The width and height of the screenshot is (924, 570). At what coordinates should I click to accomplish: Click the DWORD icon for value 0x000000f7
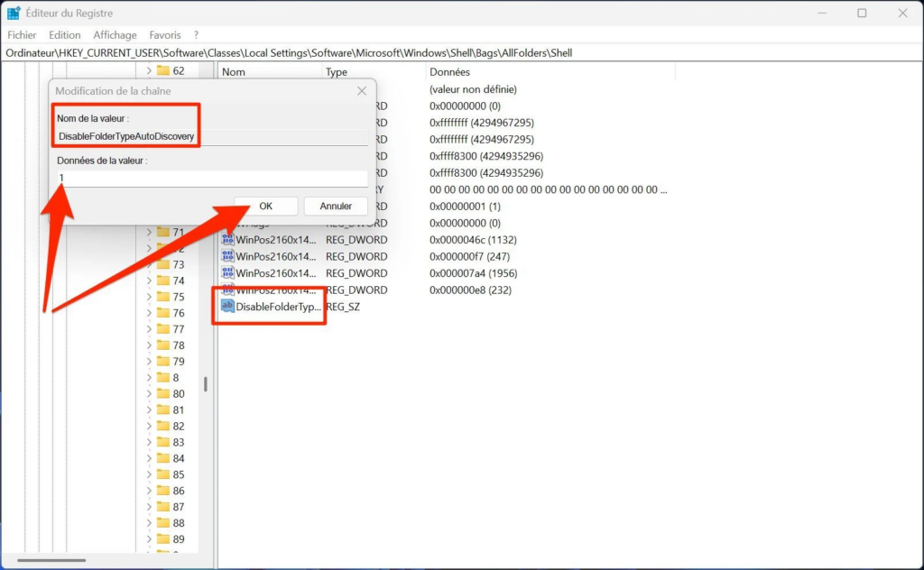click(227, 256)
